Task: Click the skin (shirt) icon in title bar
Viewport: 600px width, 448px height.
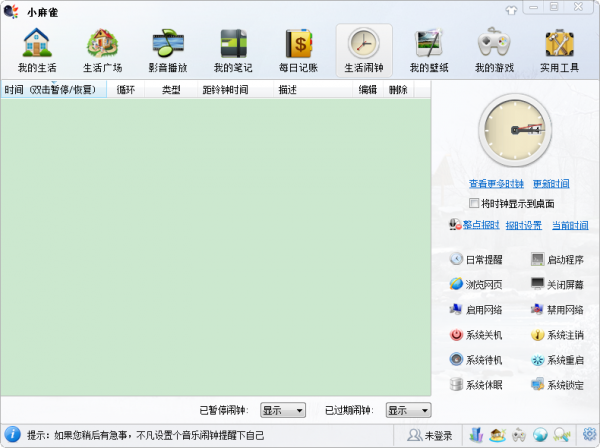Action: pos(511,10)
